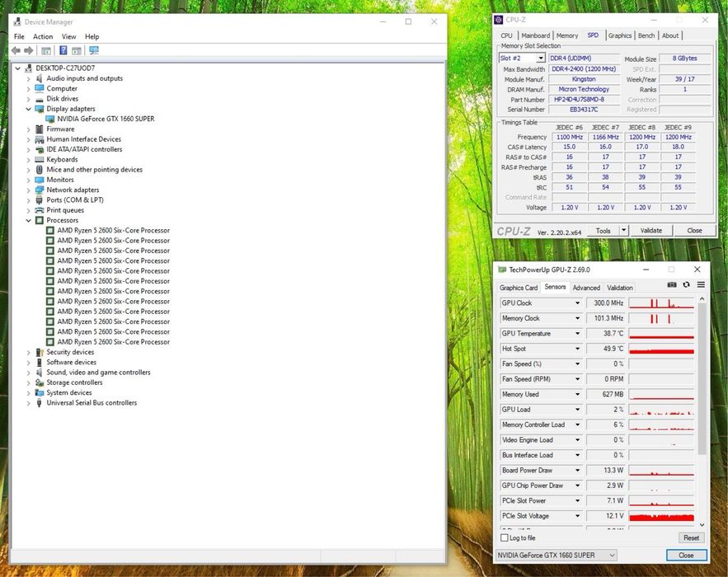Screen dimensions: 728x577
Task: Click the GPU-Z screenshot camera icon
Action: pyautogui.click(x=672, y=284)
